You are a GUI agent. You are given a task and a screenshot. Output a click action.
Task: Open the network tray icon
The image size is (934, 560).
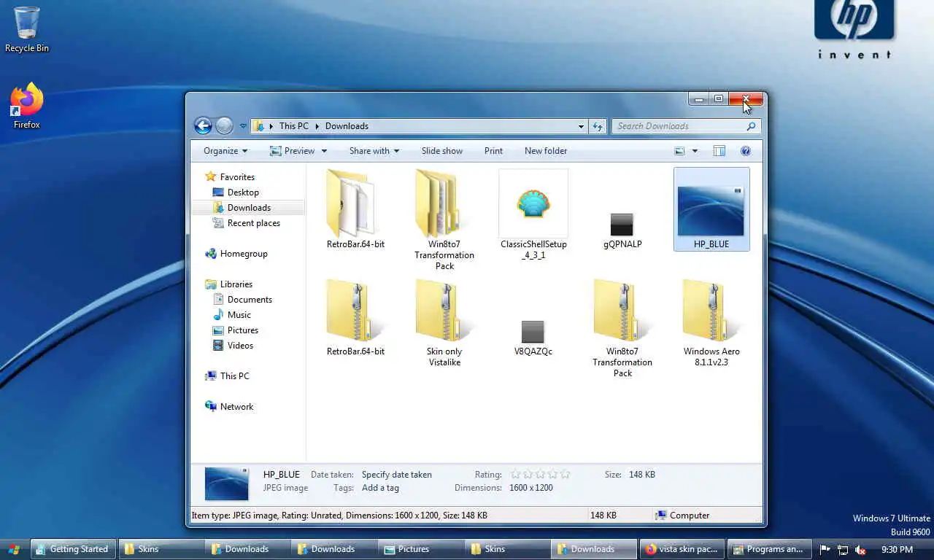click(x=843, y=550)
